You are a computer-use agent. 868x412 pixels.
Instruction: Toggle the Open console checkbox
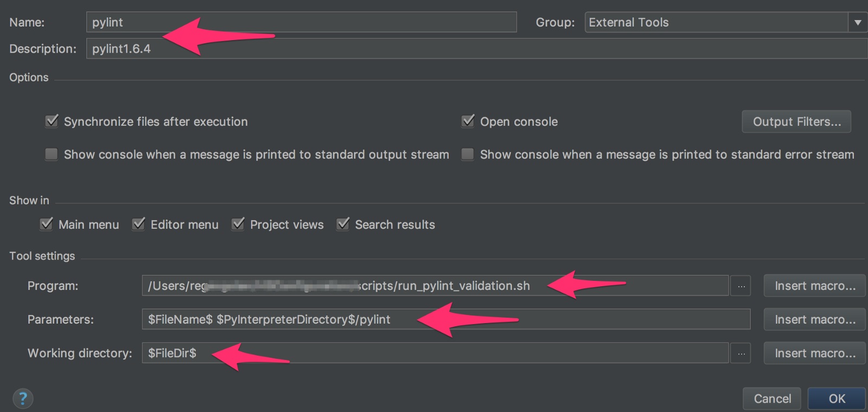468,121
